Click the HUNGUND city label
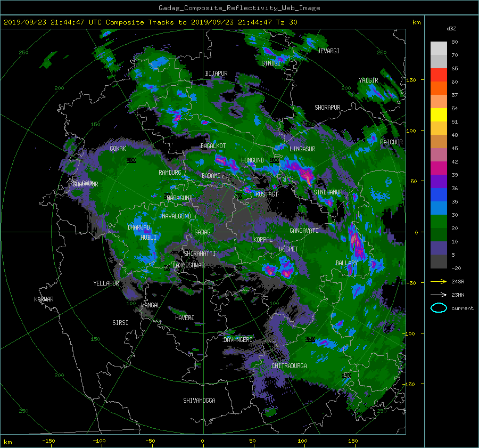Screen dimensions: 479x448 coord(252,160)
